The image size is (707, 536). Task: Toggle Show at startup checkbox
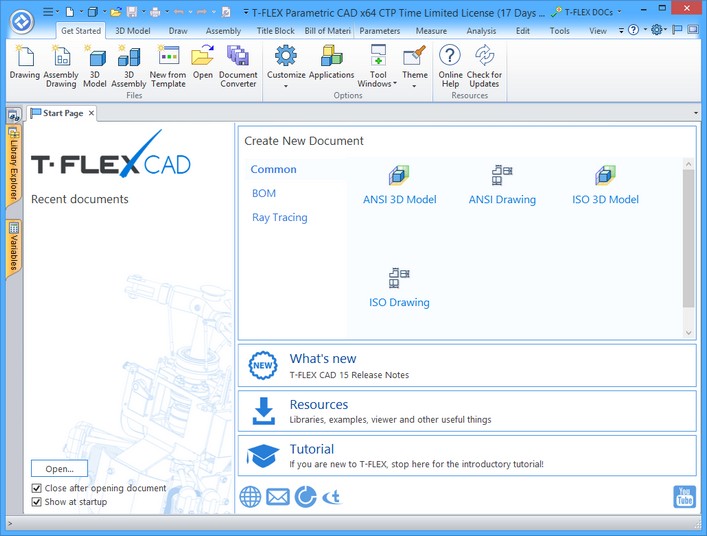coord(37,502)
